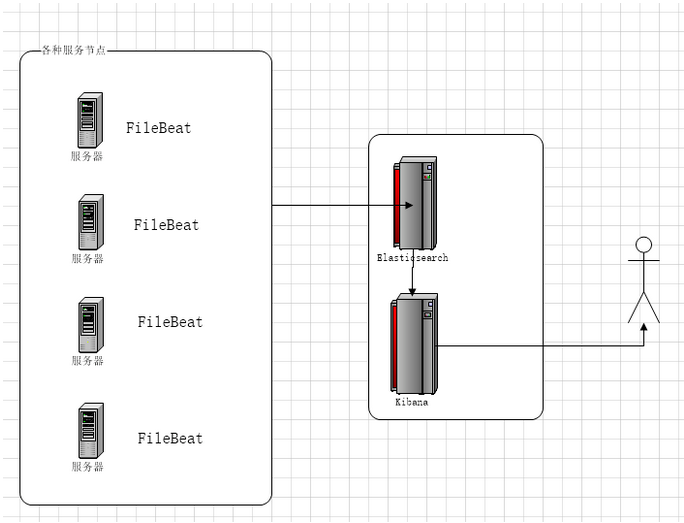Select the 服务器 caption under the second server
The width and height of the screenshot is (684, 523).
point(87,258)
